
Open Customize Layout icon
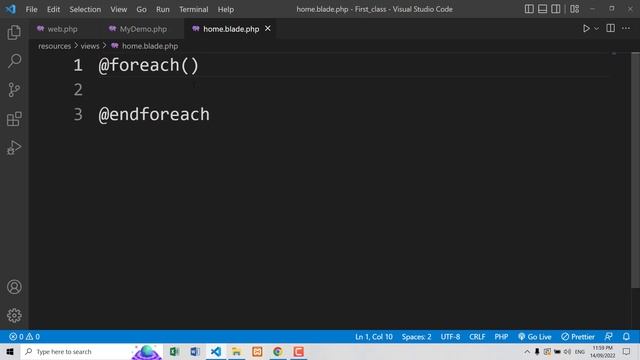[x=574, y=9]
